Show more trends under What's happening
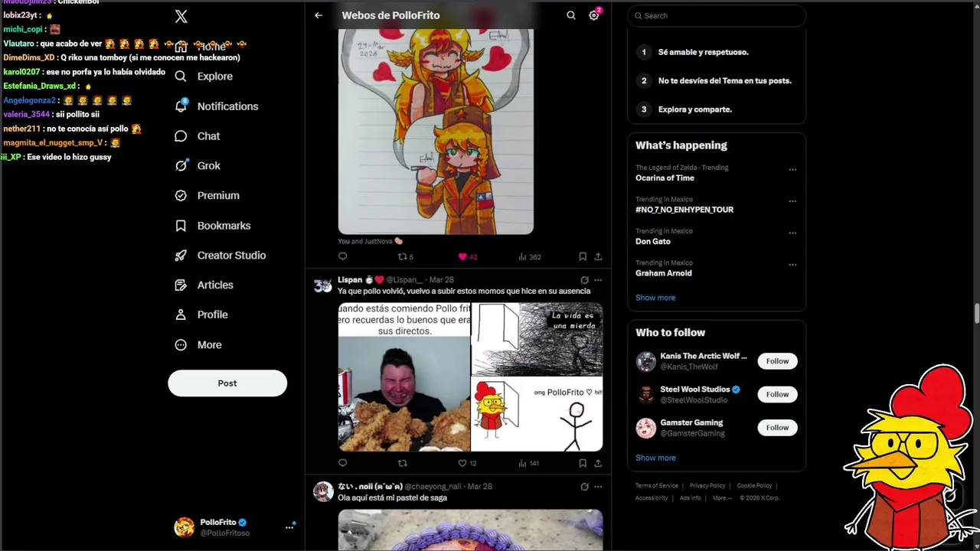The height and width of the screenshot is (551, 980). [655, 298]
